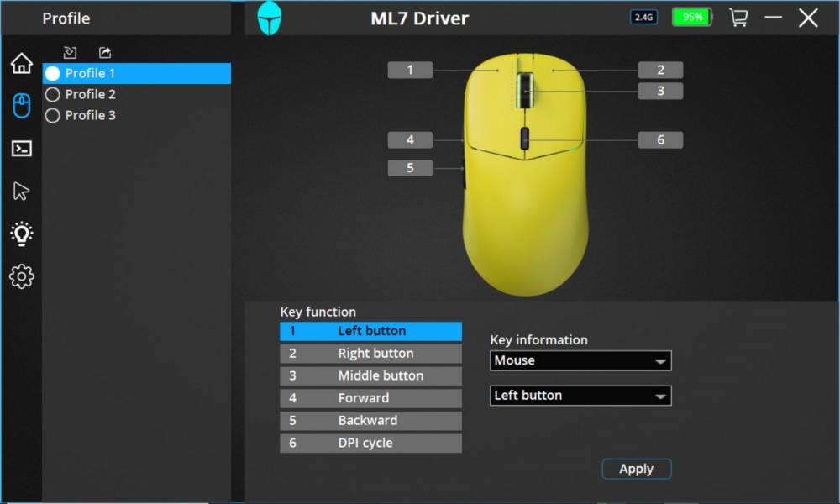
Task: Click mouse diagram label 5
Action: coord(410,168)
